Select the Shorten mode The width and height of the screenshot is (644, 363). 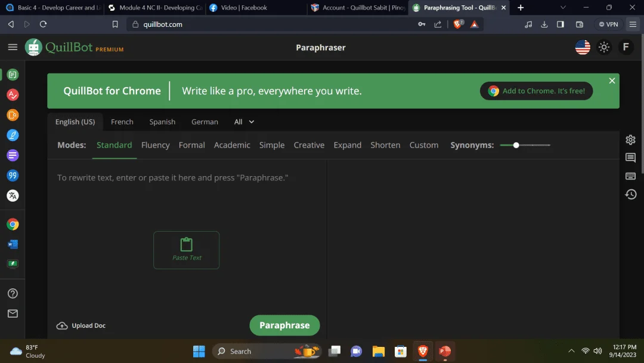(x=385, y=145)
